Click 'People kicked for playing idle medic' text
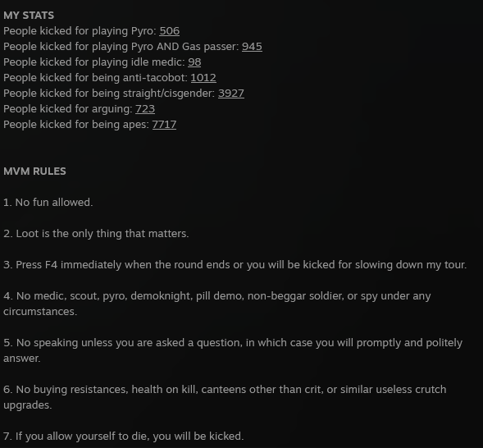483x448 pixels. (94, 62)
